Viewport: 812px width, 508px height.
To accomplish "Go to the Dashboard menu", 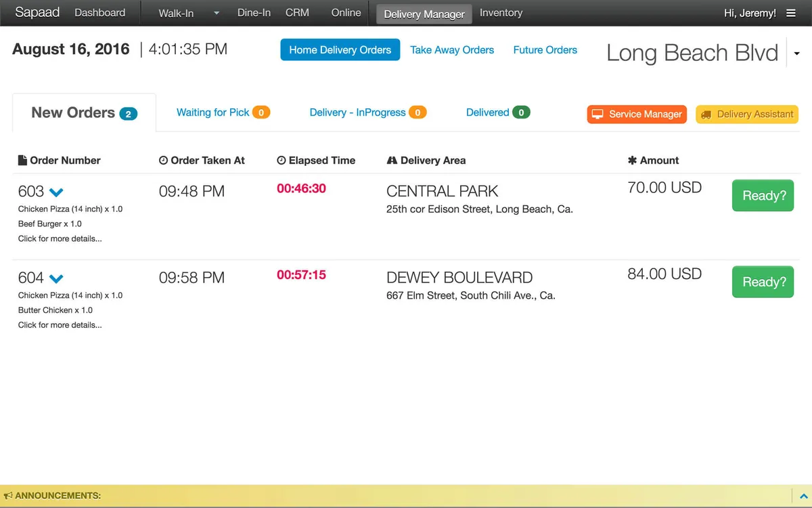I will (x=99, y=13).
